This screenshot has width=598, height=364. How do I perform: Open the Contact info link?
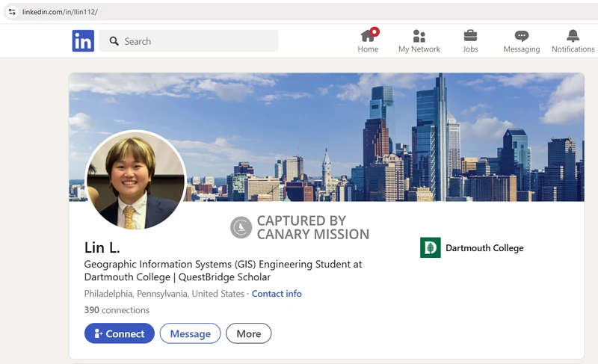(x=277, y=294)
